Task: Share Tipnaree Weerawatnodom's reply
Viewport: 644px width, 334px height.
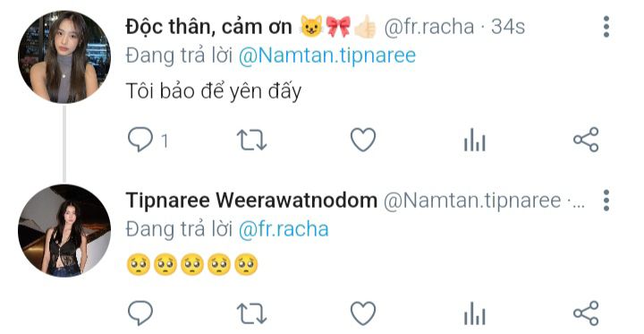Action: click(x=586, y=313)
